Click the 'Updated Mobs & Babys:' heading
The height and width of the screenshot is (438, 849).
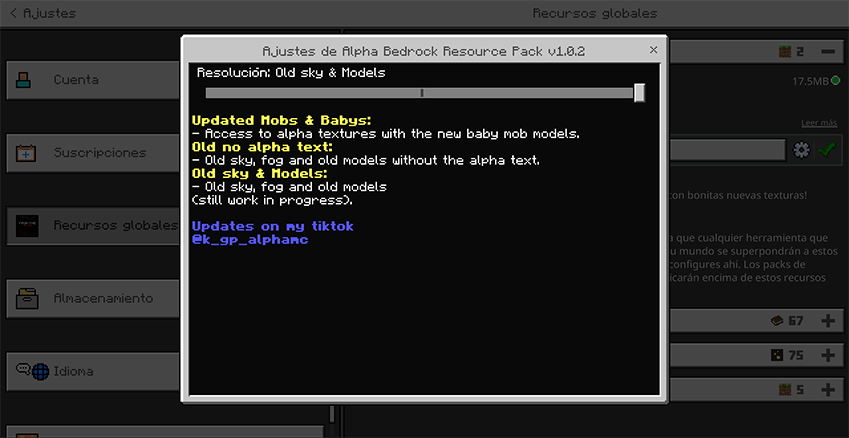pos(282,120)
